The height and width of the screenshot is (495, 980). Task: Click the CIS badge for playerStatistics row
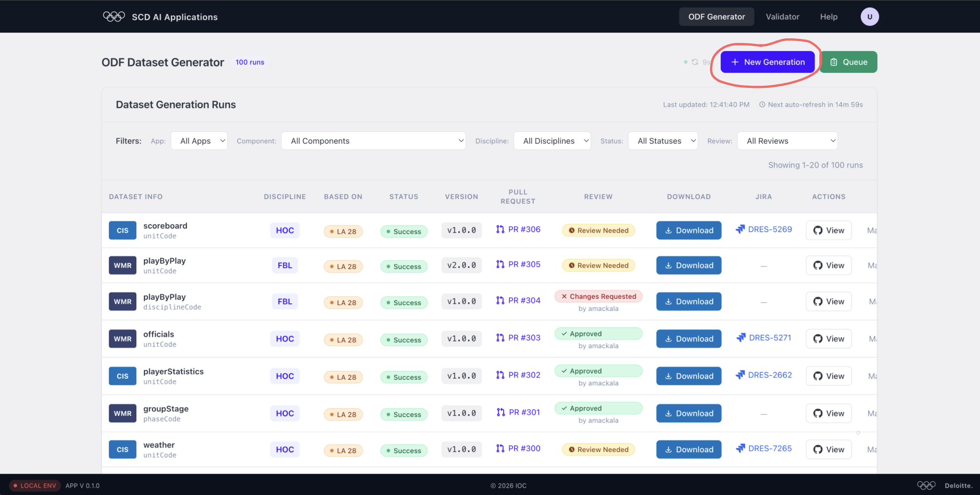[123, 376]
